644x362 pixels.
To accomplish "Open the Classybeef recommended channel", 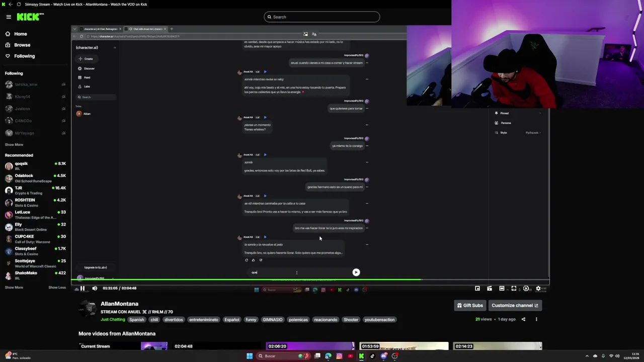I will pos(35,251).
